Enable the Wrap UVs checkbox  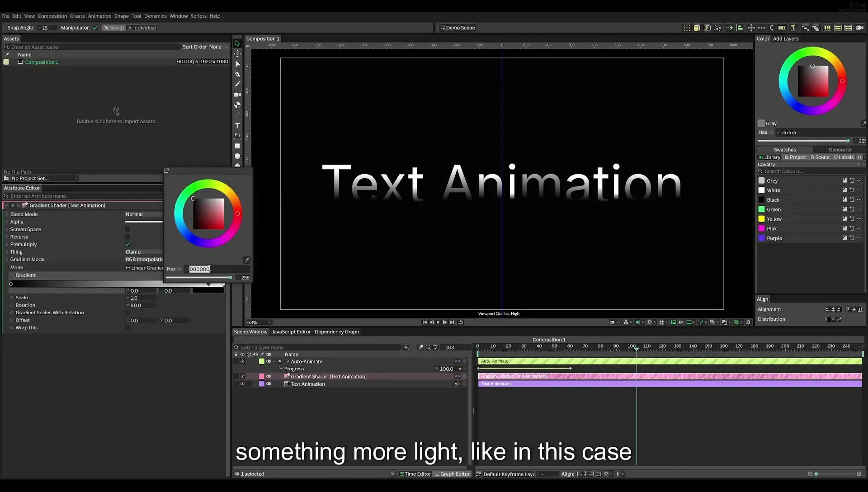pyautogui.click(x=127, y=328)
